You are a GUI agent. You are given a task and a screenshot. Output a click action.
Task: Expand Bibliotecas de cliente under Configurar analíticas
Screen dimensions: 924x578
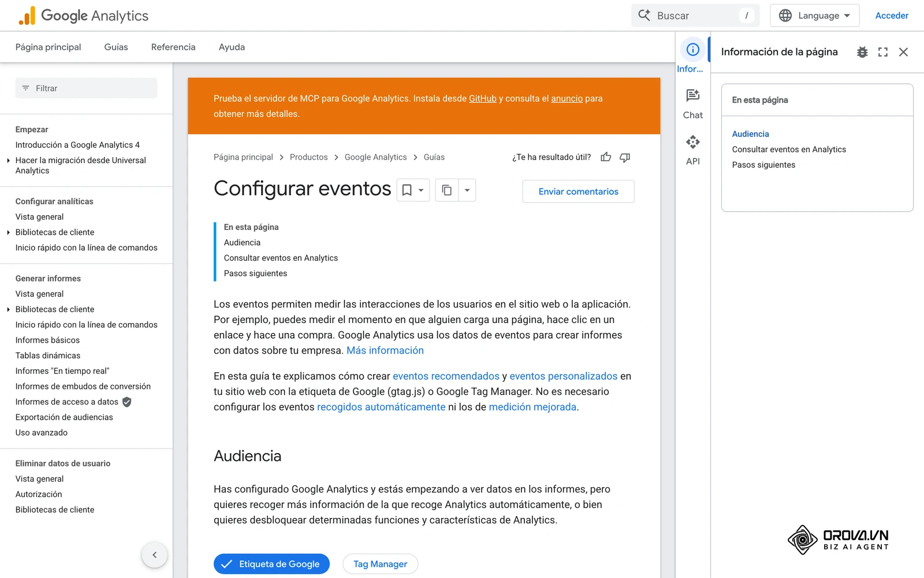(x=8, y=232)
